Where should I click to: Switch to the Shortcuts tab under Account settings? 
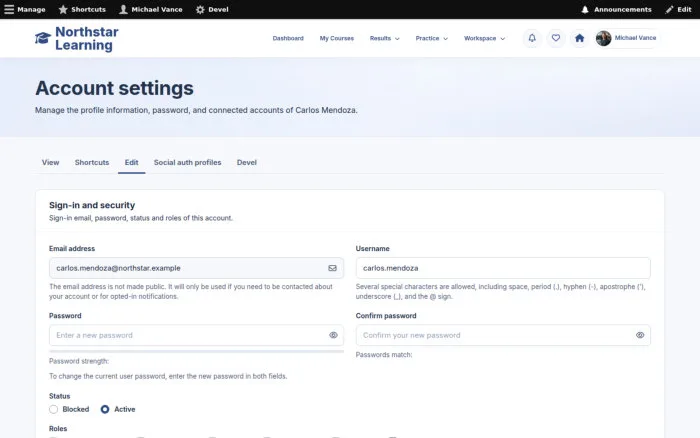92,163
